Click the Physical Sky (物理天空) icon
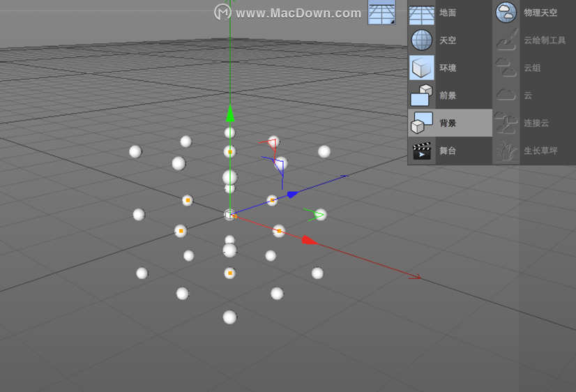The width and height of the screenshot is (576, 392). pos(506,13)
